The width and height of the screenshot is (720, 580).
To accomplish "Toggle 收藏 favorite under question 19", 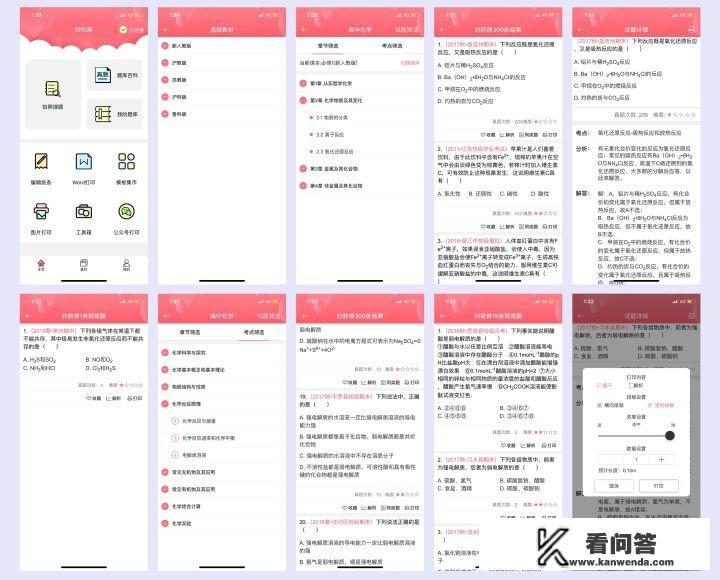I will 350,507.
